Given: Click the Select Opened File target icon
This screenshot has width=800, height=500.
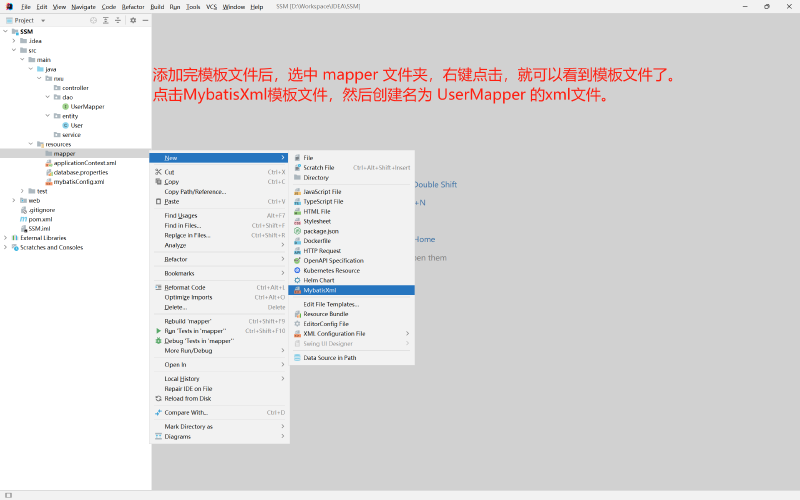Looking at the screenshot, I should pos(93,20).
